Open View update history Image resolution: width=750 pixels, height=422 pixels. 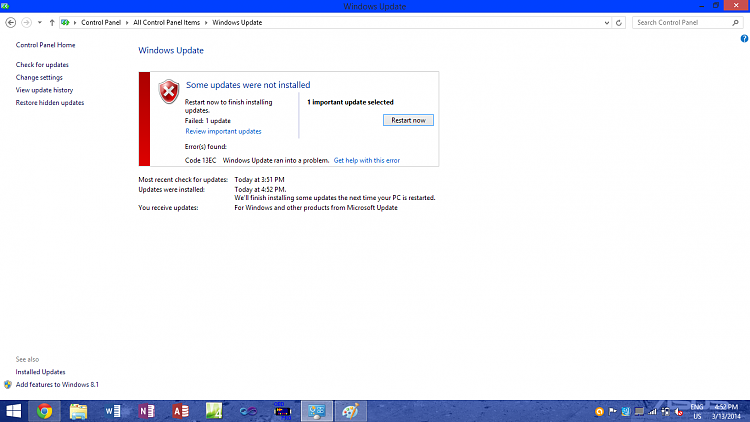point(44,90)
